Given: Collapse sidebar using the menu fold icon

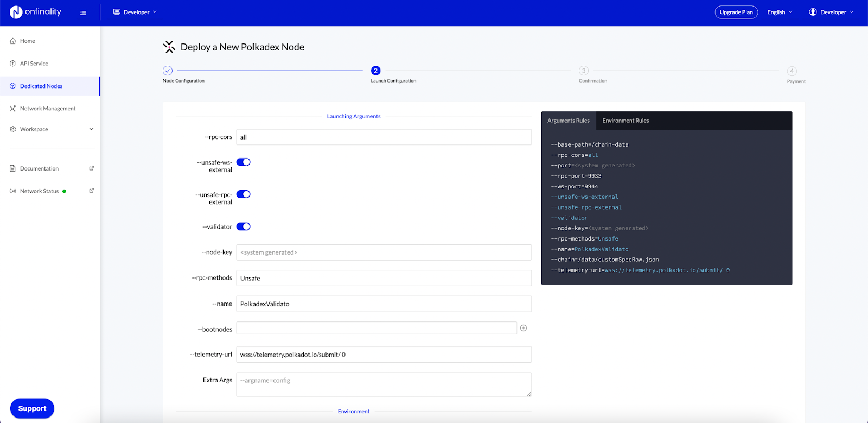Looking at the screenshot, I should [83, 12].
